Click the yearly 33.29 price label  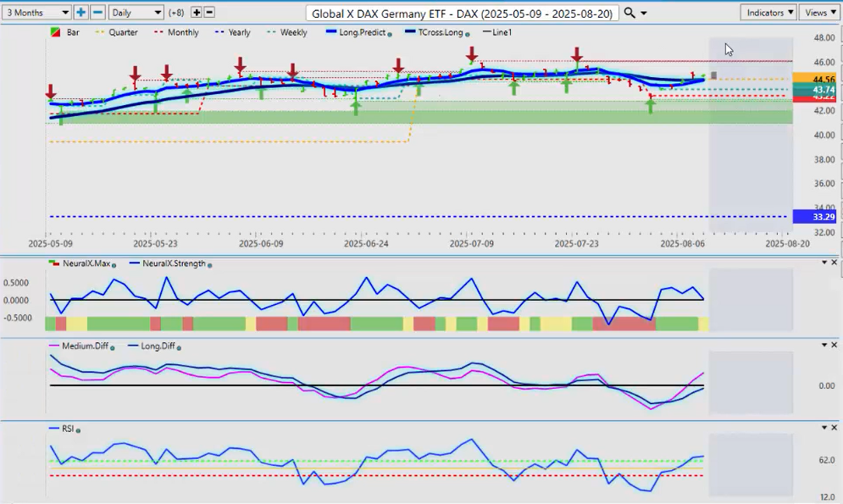coord(814,217)
